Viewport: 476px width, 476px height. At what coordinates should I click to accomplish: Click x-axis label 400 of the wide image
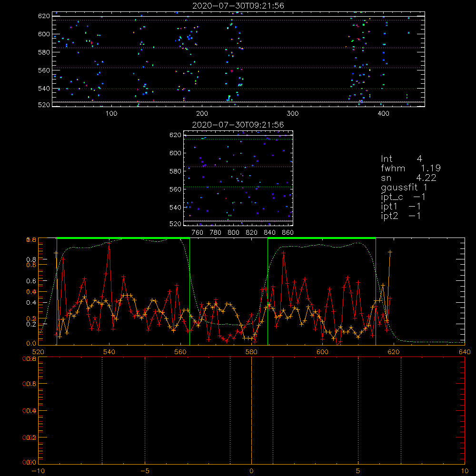pyautogui.click(x=383, y=114)
